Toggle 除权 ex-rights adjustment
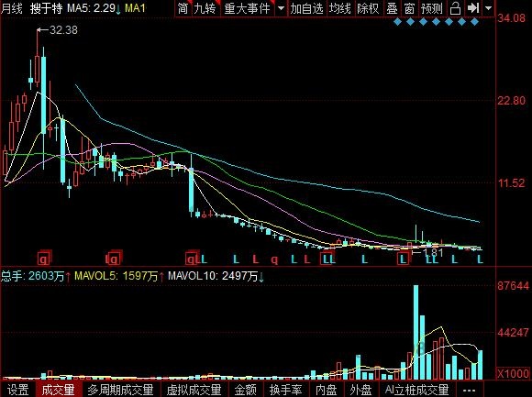Image resolution: width=532 pixels, height=397 pixels. (x=368, y=8)
